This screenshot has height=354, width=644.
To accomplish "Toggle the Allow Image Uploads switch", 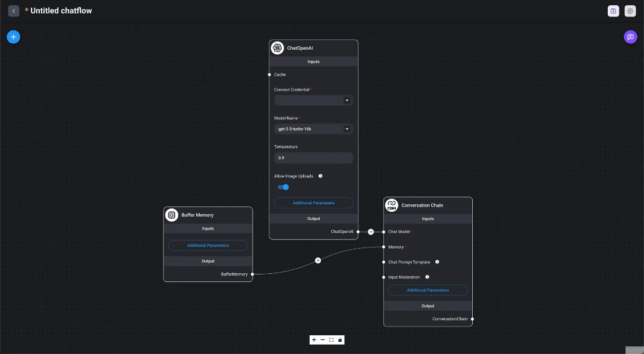I will pos(283,187).
